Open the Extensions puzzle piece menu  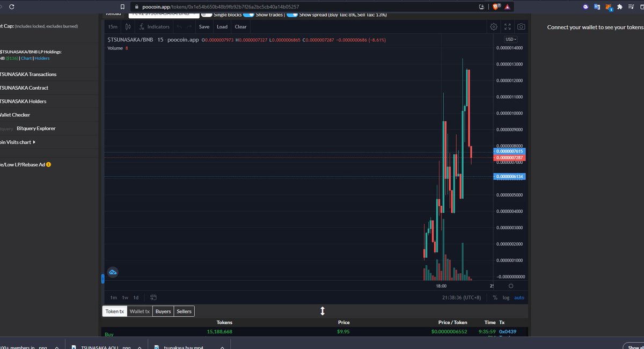tap(620, 6)
